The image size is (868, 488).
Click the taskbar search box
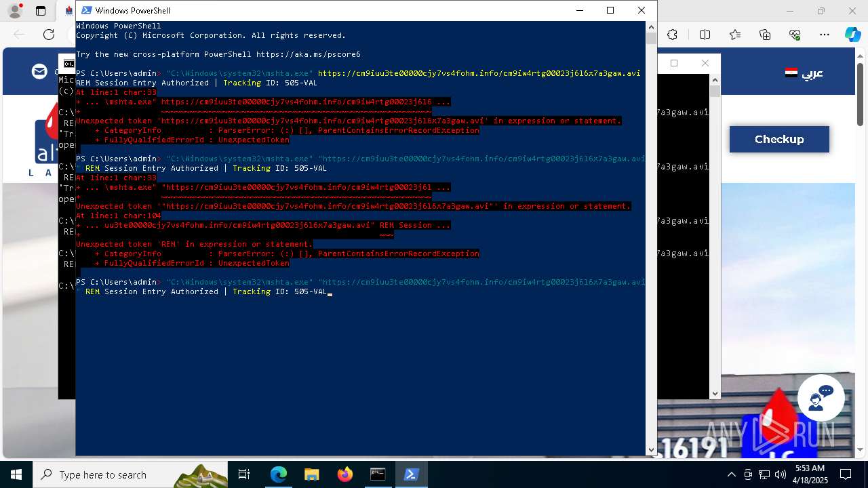(130, 474)
